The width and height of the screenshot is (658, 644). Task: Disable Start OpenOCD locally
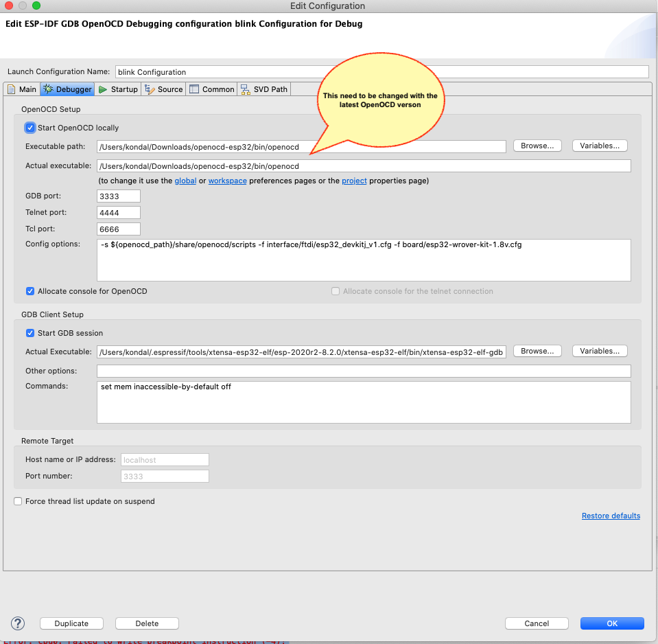click(30, 127)
